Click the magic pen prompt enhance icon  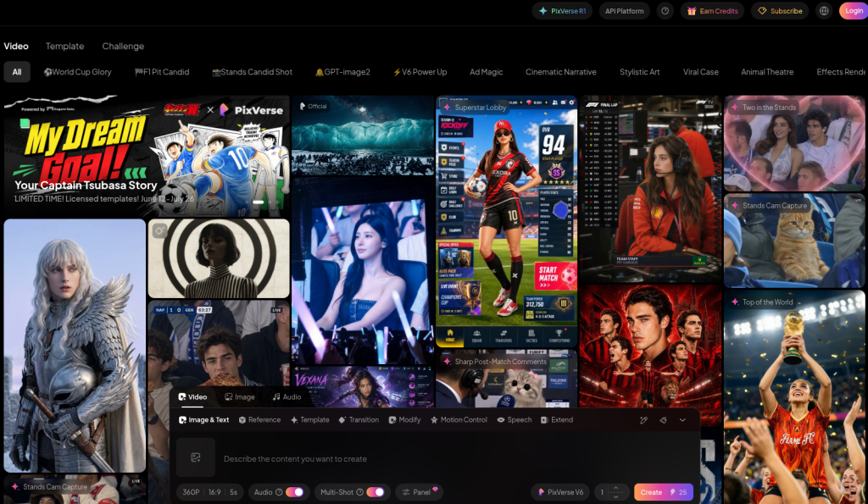tap(644, 420)
